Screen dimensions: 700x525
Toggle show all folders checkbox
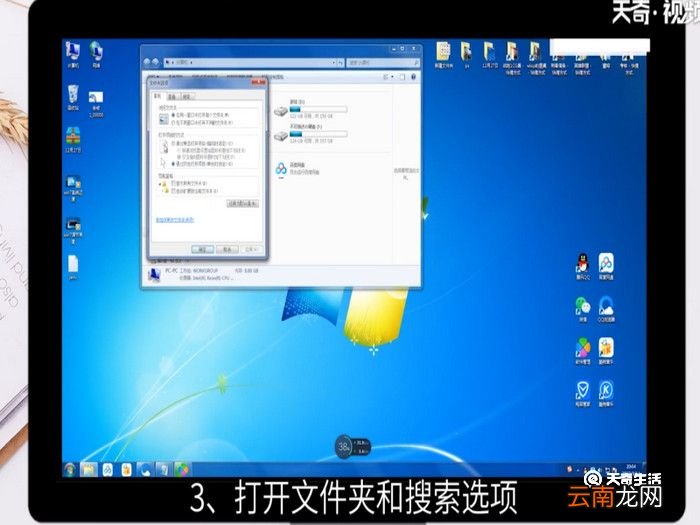coord(174,183)
